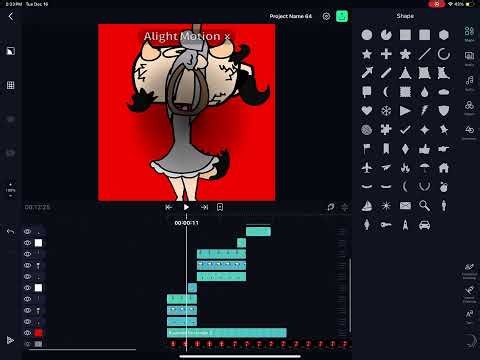The width and height of the screenshot is (480, 360).
Task: Add the heart shape
Action: 367,111
